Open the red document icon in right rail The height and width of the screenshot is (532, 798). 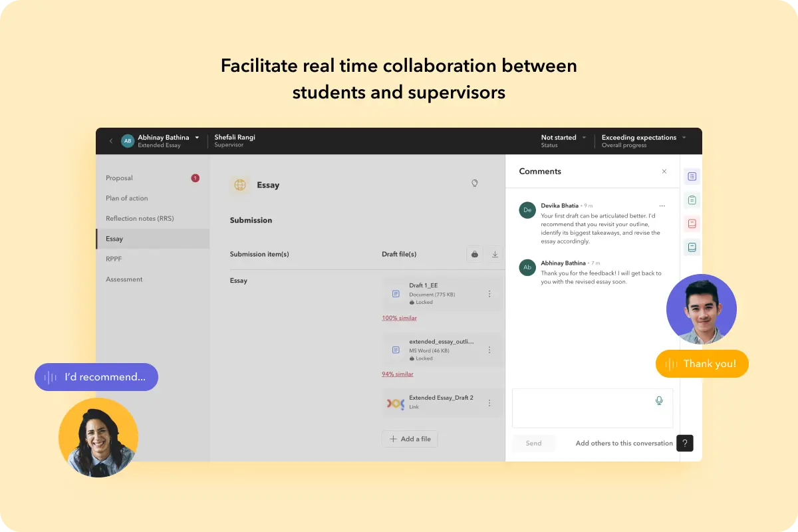coord(692,224)
